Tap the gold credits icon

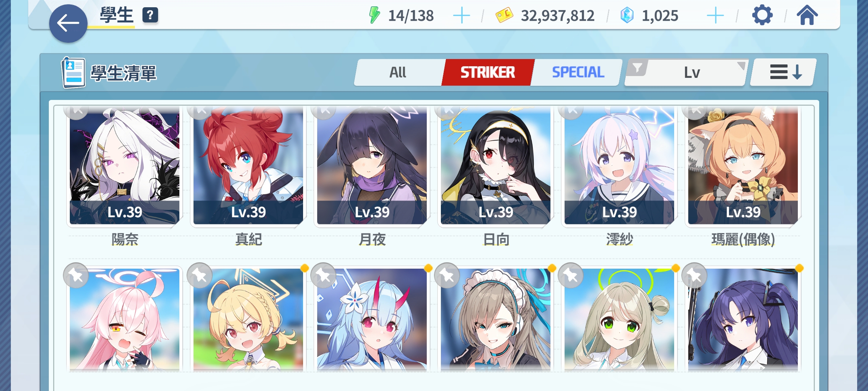504,16
